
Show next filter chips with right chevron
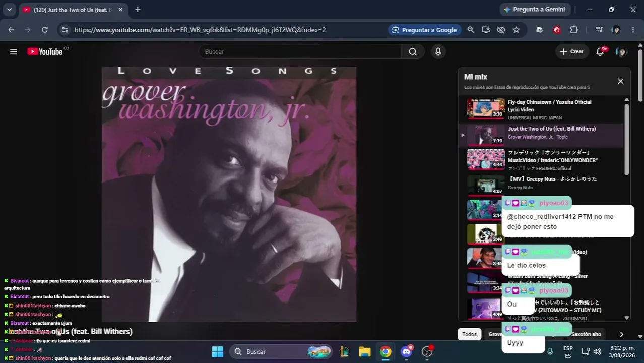coord(621,334)
